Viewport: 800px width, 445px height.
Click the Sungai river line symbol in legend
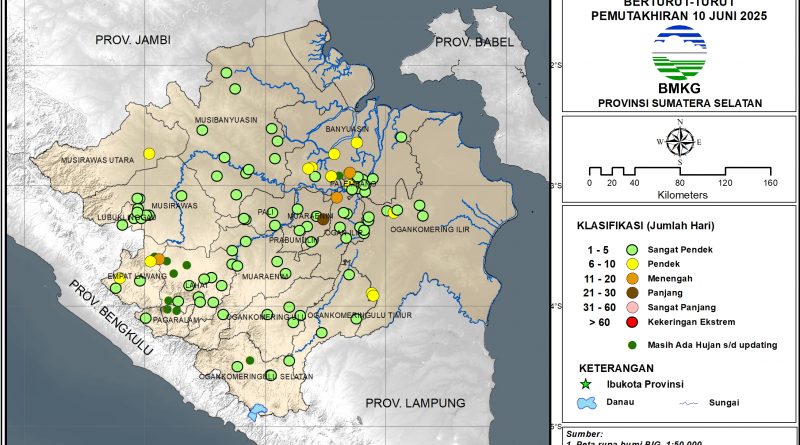click(688, 403)
